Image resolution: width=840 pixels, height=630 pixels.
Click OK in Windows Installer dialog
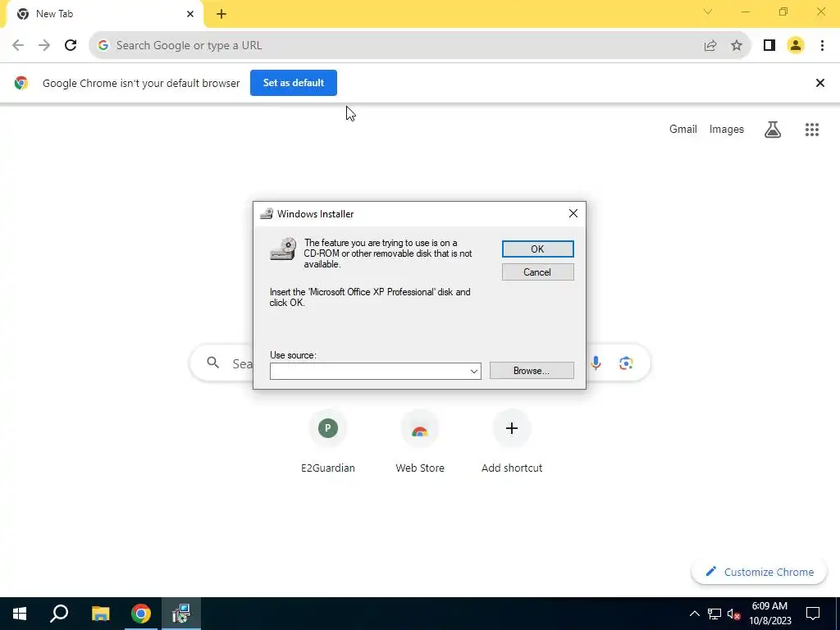point(538,249)
